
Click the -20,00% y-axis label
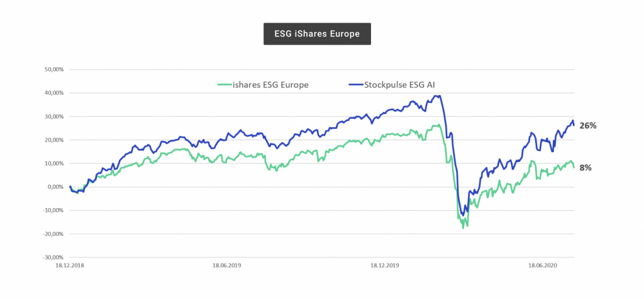(x=52, y=234)
